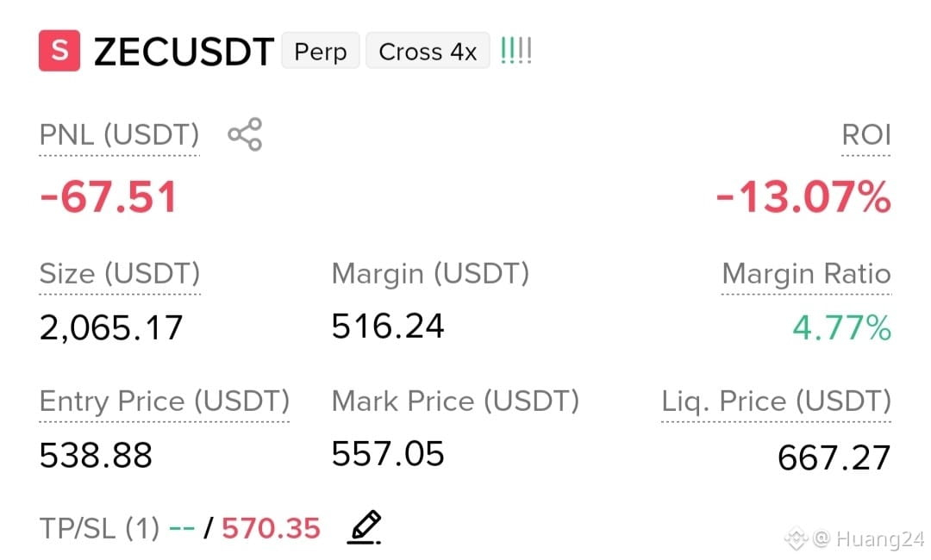Tap the PNL (USDT) label
This screenshot has width=931, height=560.
point(119,134)
